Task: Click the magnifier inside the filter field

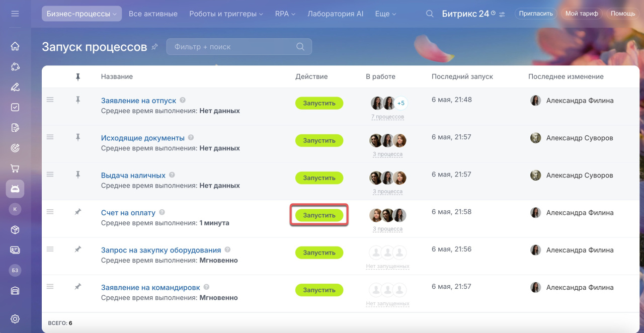Action: [x=300, y=47]
